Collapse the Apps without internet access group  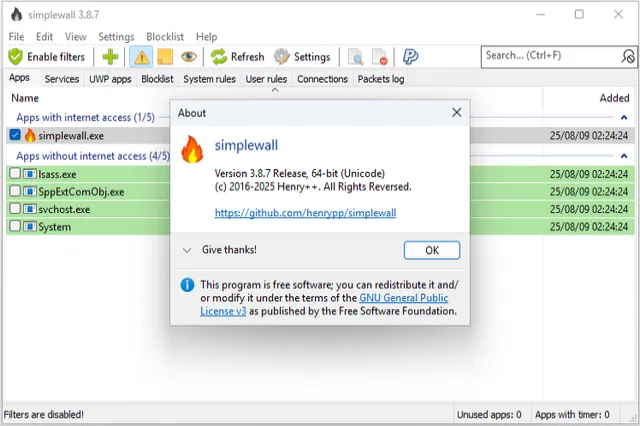click(x=624, y=156)
